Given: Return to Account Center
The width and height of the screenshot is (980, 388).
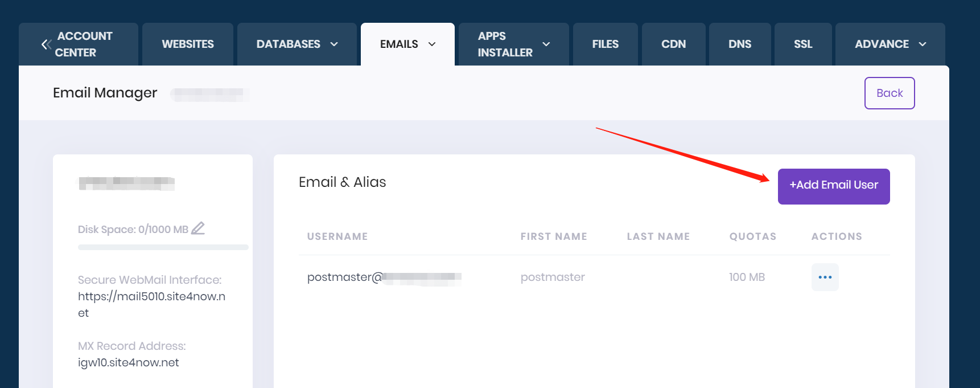Looking at the screenshot, I should click(84, 44).
